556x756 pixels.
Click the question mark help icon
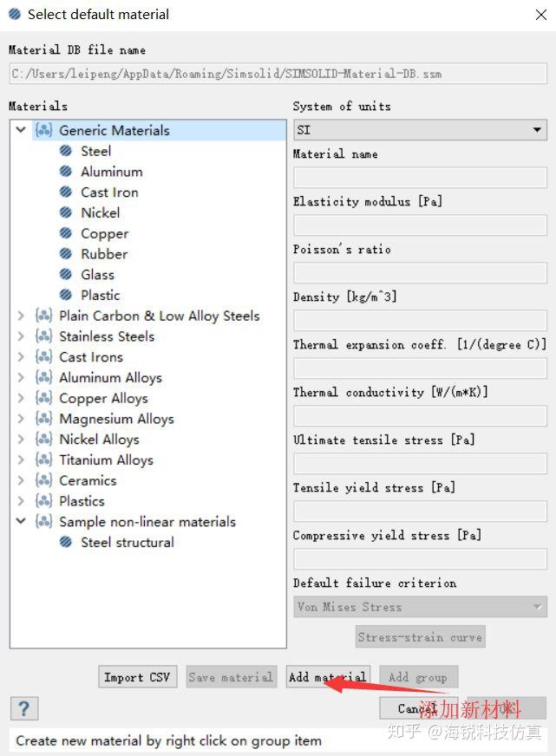24,707
